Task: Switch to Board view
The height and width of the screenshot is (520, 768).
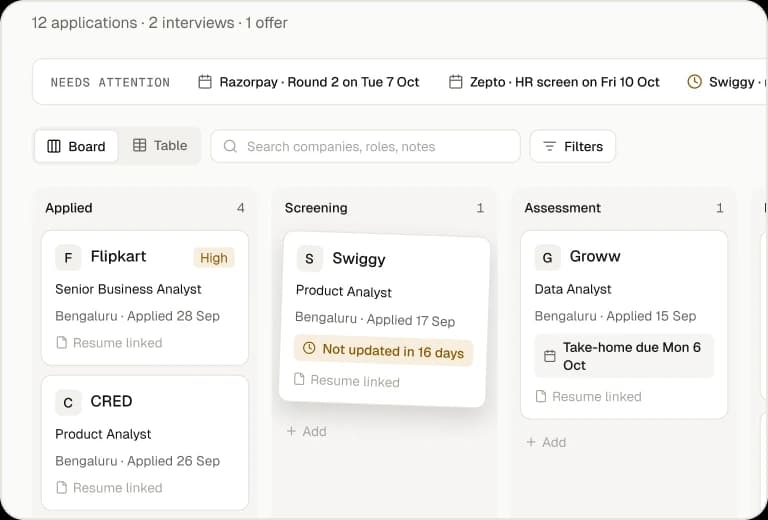Action: pos(76,146)
